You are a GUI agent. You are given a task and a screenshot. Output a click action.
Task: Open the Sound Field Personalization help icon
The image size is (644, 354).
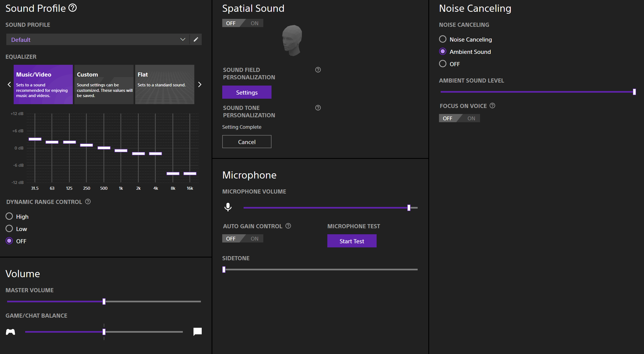point(318,70)
